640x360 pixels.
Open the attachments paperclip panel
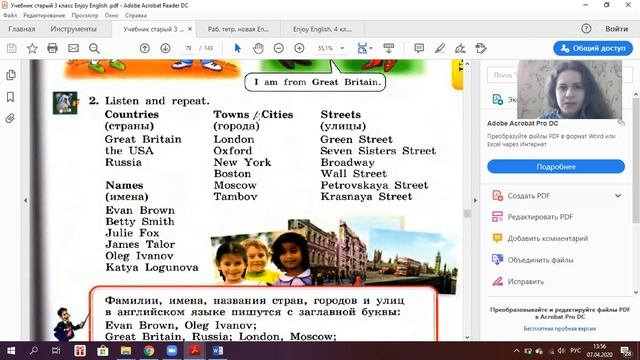pyautogui.click(x=10, y=118)
